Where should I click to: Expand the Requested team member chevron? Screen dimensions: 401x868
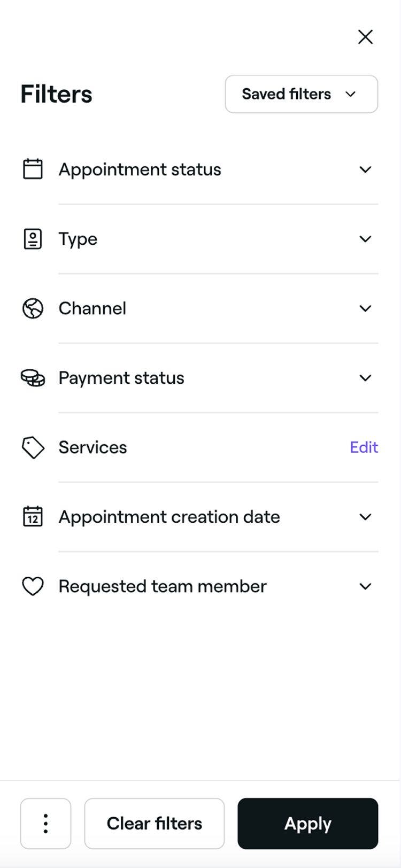[x=365, y=586]
